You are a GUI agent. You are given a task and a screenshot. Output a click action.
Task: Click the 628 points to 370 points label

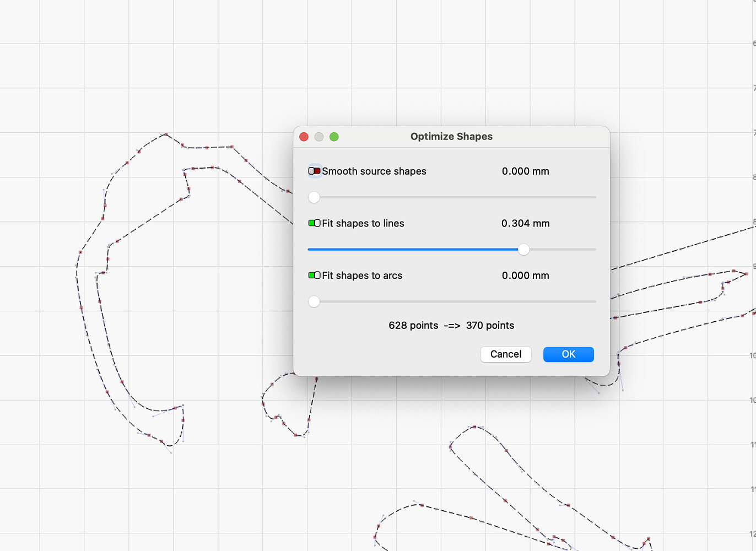(451, 325)
